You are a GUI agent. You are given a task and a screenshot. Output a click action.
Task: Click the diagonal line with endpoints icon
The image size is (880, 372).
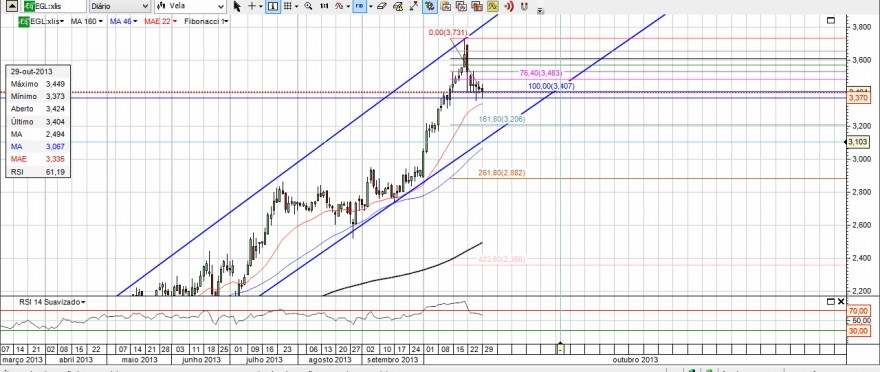[414, 6]
